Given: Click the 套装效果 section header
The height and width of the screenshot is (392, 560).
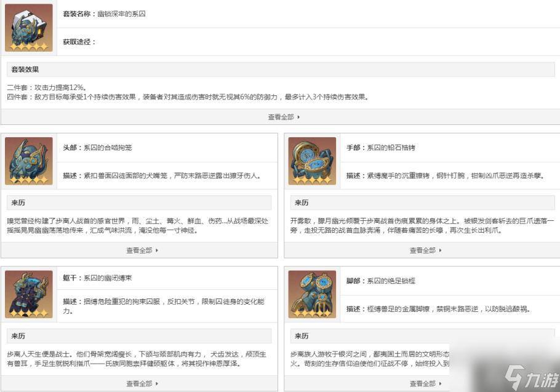Looking at the screenshot, I should pos(281,70).
